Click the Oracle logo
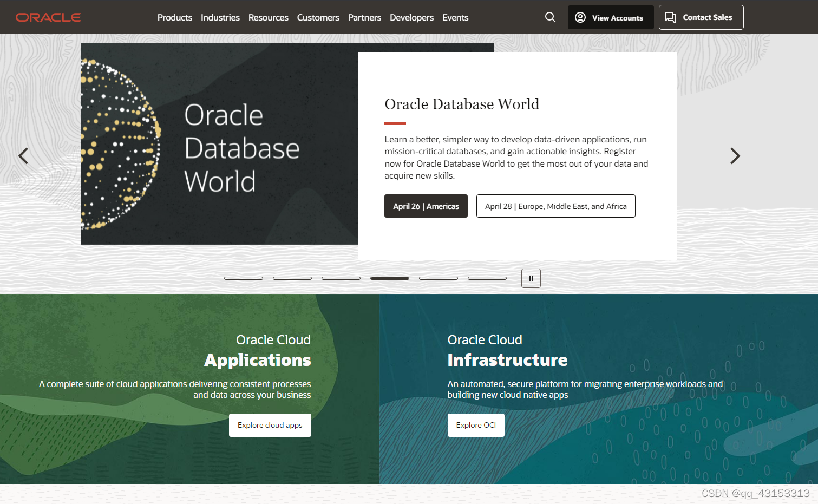 coord(48,17)
